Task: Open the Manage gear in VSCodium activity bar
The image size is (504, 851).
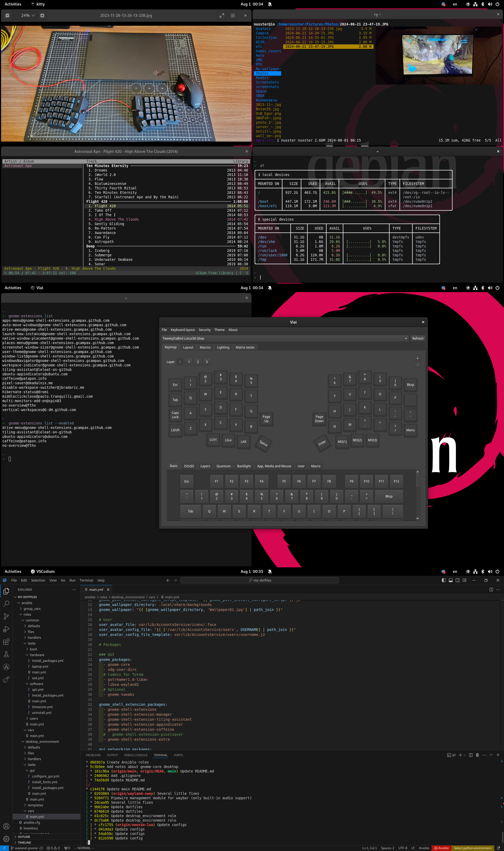Action: coord(6,839)
